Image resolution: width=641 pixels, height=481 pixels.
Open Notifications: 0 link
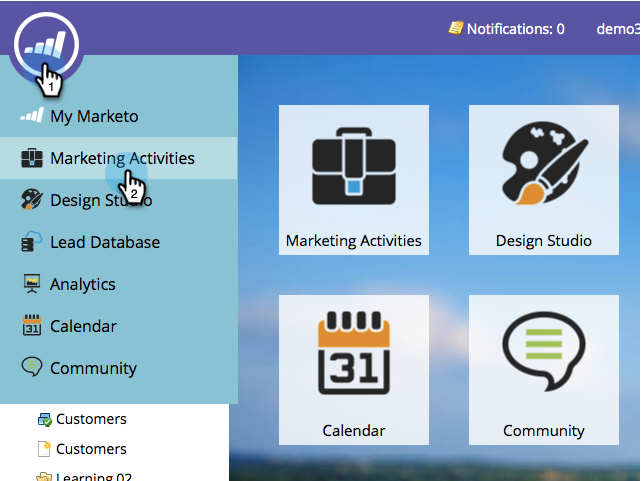(515, 29)
